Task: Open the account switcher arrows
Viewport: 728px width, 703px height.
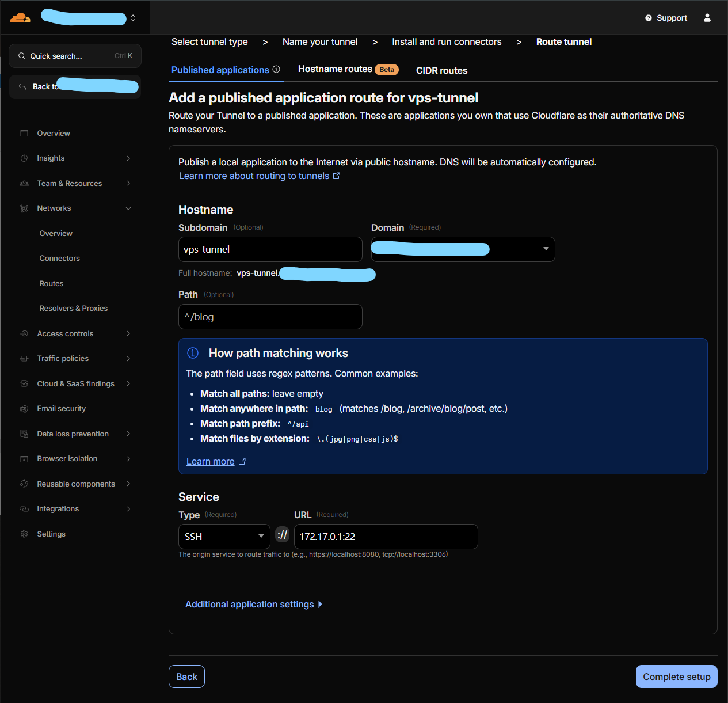Action: pos(133,18)
